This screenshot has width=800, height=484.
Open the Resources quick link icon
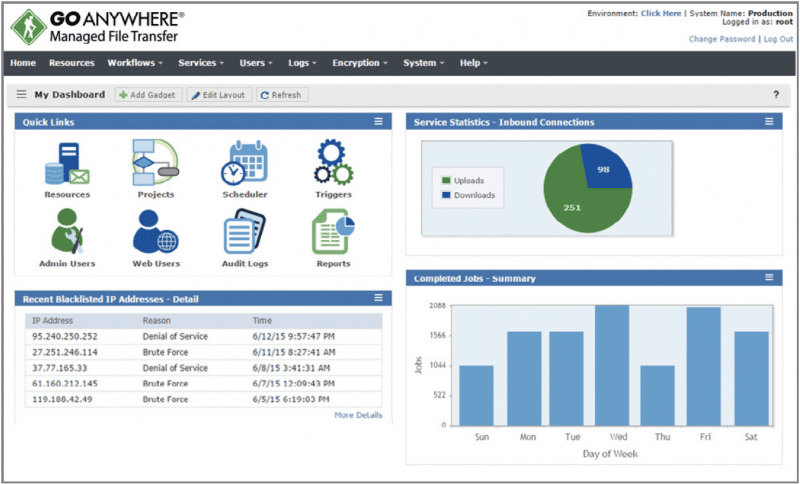(x=67, y=163)
